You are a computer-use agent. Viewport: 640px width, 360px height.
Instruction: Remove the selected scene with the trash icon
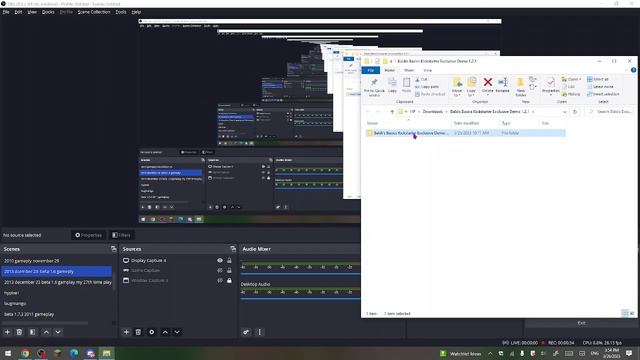click(19, 332)
